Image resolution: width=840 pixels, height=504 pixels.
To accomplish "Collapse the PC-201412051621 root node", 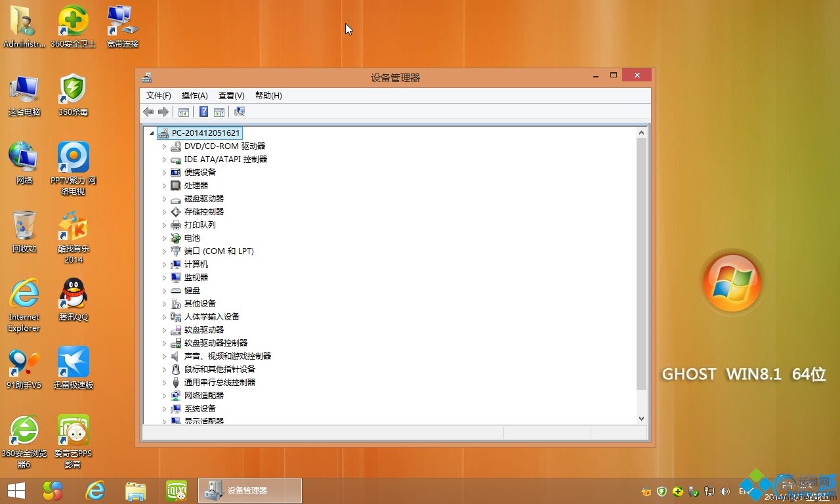I will point(152,133).
